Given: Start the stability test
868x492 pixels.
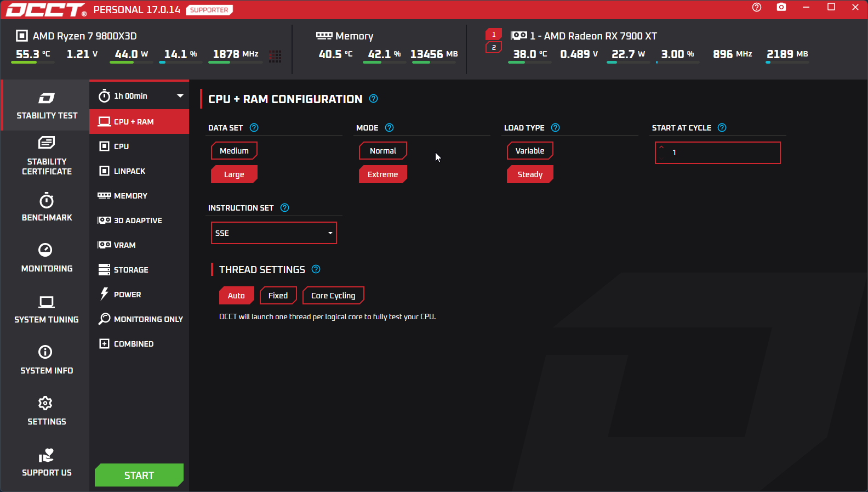Looking at the screenshot, I should click(139, 475).
